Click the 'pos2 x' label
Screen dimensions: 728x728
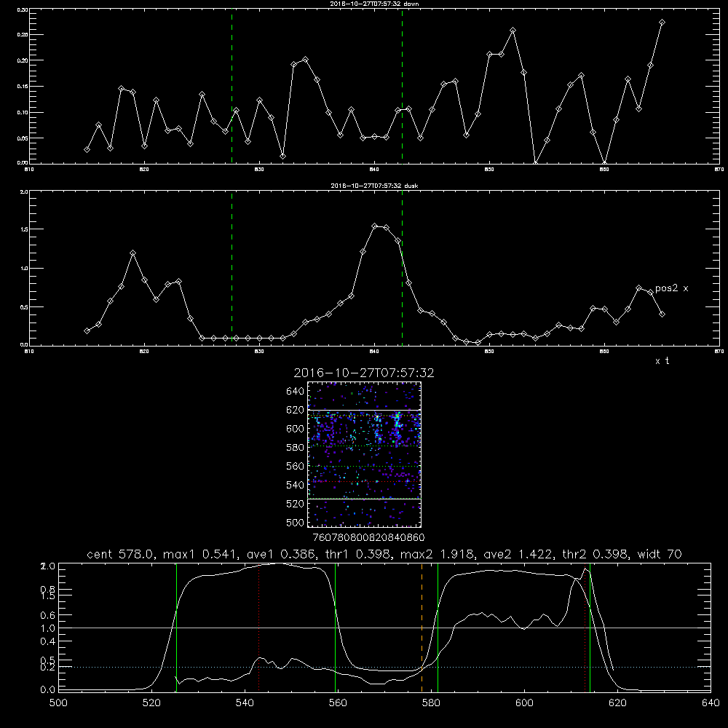672,288
